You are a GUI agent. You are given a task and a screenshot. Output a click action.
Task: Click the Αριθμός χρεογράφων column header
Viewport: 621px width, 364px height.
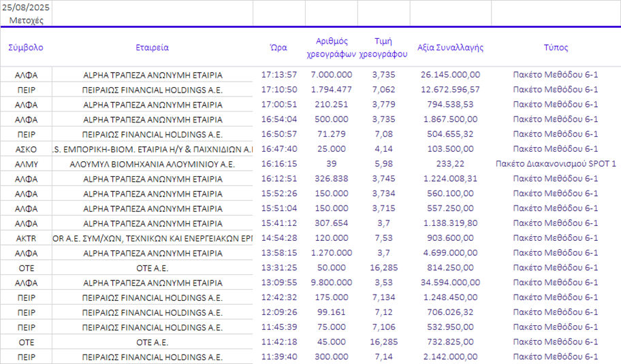click(332, 48)
